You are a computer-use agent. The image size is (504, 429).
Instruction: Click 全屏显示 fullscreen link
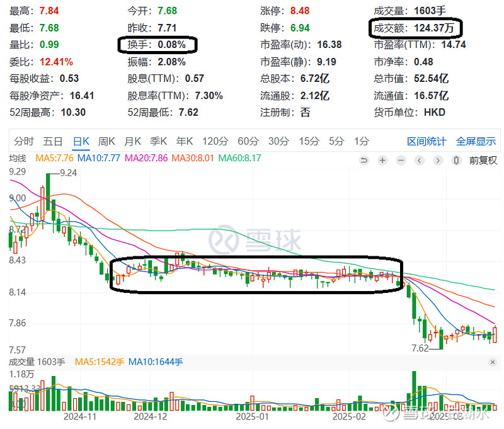coord(476,141)
